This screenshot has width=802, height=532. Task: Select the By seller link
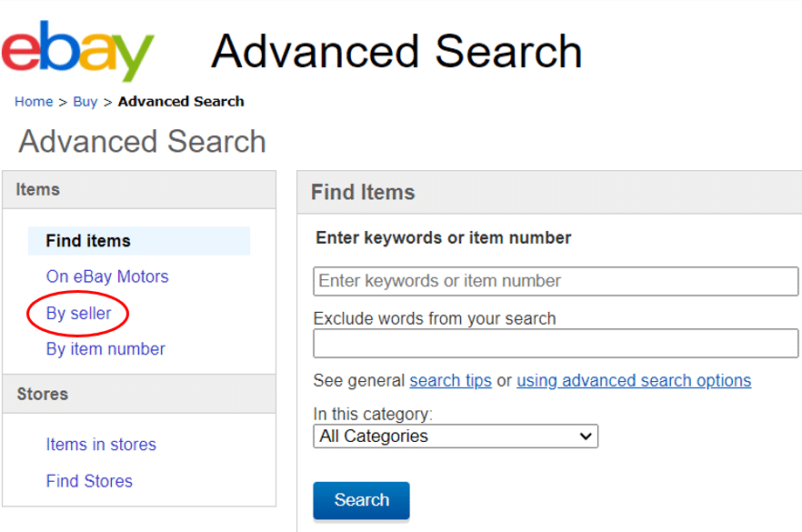[77, 313]
